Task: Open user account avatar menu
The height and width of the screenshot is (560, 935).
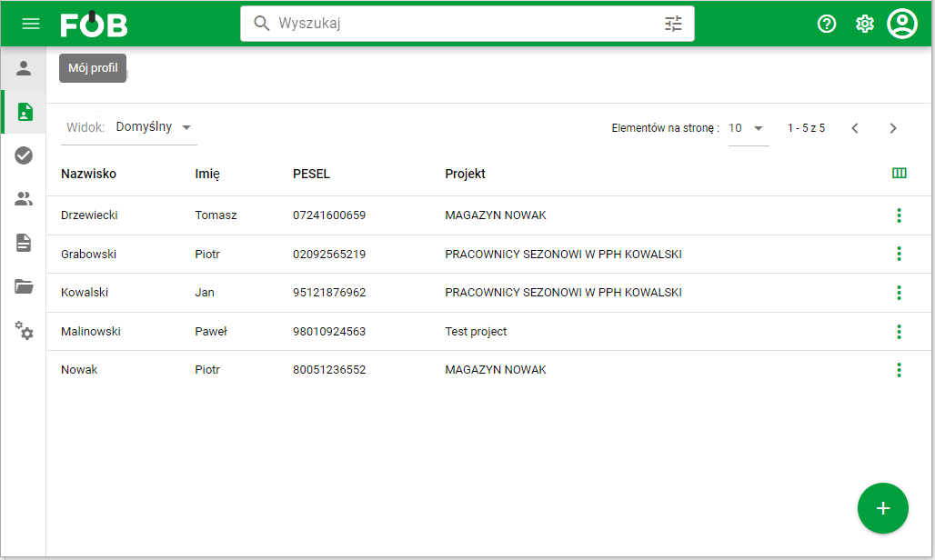Action: click(x=902, y=24)
